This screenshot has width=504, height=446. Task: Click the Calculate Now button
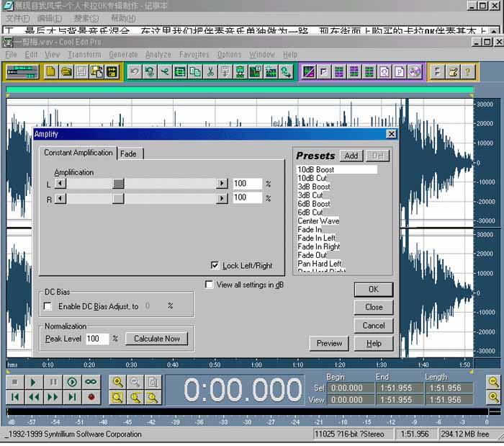156,339
